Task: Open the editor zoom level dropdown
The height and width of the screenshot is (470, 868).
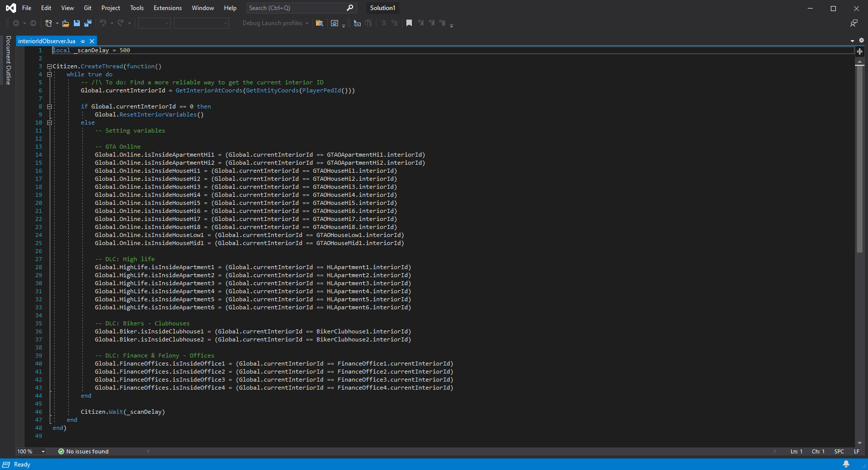Action: (x=42, y=451)
